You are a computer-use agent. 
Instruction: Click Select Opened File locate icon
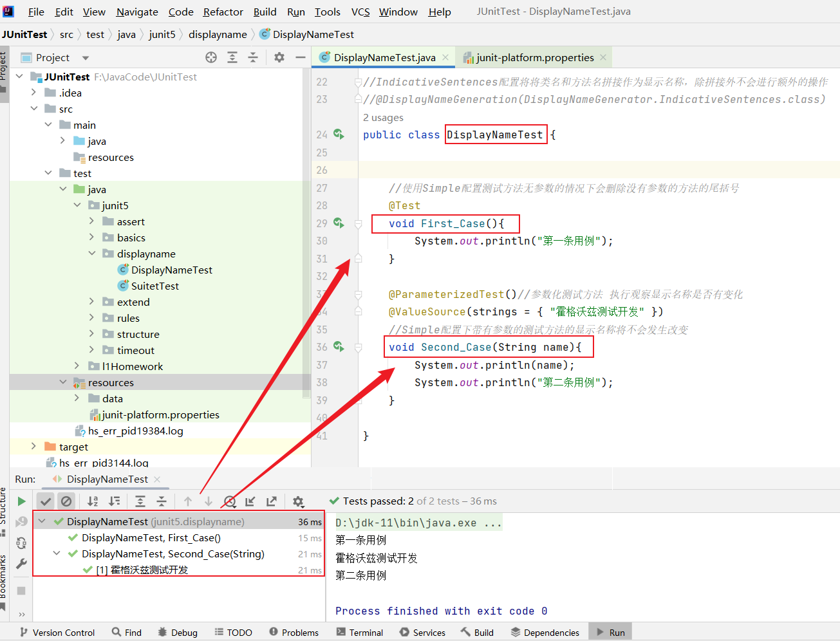[x=211, y=57]
